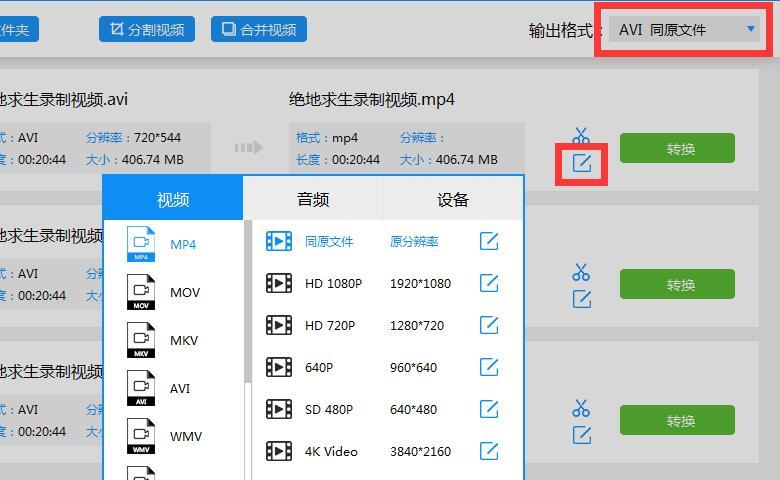Edit the SD 480P preset parameters
The width and height of the screenshot is (780, 480).
click(x=489, y=409)
